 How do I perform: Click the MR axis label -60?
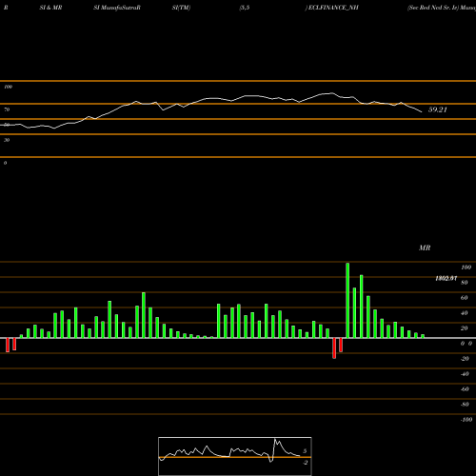pyautogui.click(x=465, y=389)
